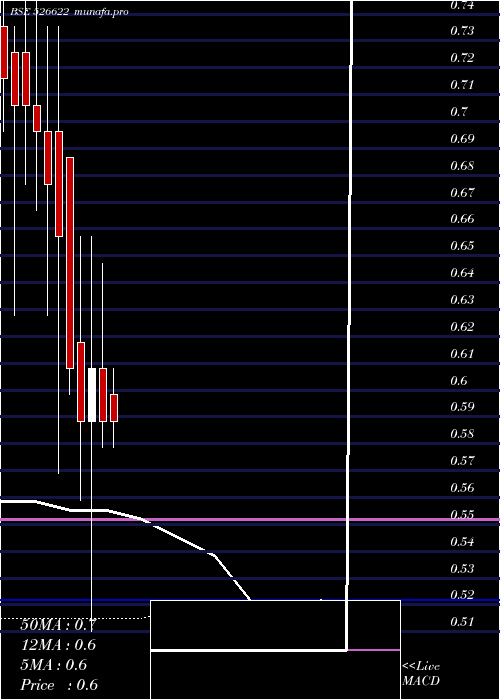
Task: Select the tallest red candlestick body
Action: click(x=70, y=263)
